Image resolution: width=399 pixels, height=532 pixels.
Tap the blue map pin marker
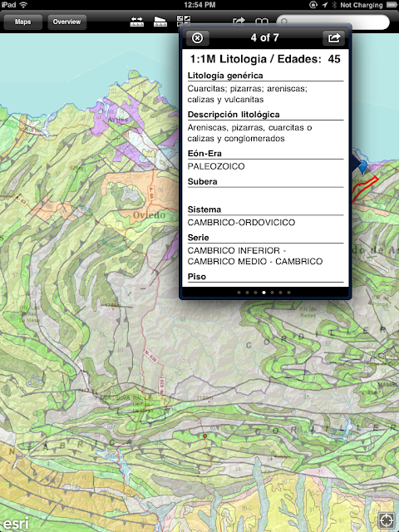click(362, 167)
